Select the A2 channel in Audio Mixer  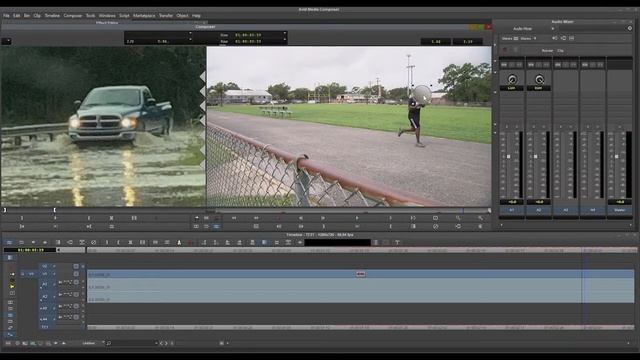tap(538, 210)
